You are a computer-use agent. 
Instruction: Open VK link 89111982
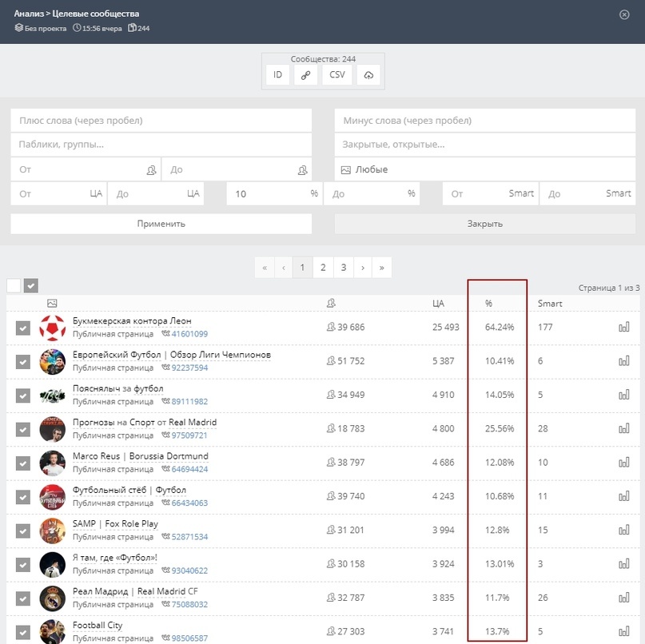click(189, 401)
